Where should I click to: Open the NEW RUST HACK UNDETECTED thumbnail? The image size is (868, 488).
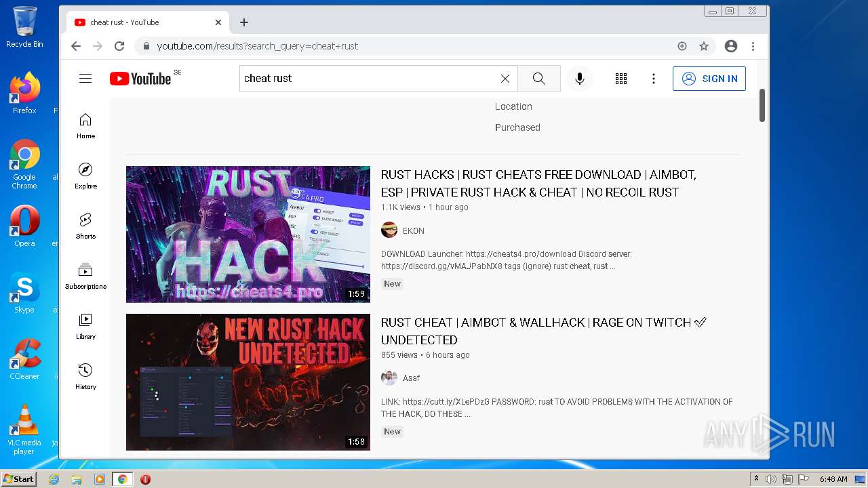[248, 382]
